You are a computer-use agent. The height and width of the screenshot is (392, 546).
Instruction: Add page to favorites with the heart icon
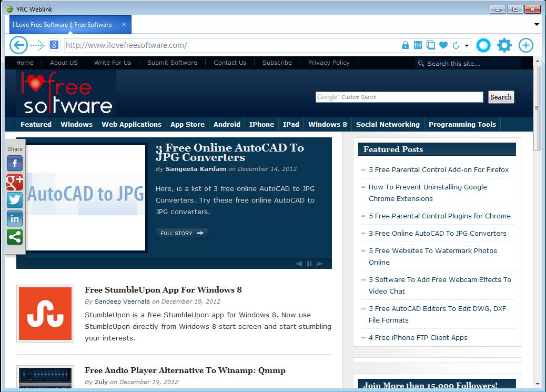point(443,45)
